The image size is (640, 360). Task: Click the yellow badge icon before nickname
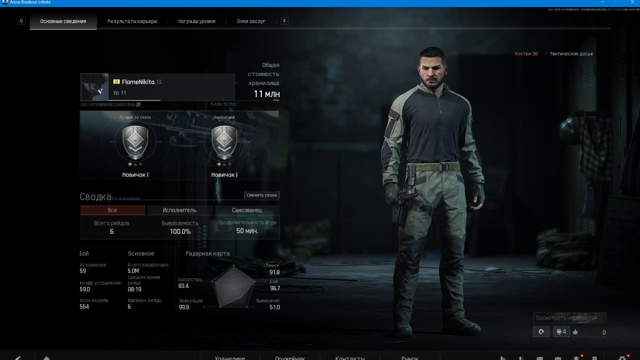[x=116, y=82]
